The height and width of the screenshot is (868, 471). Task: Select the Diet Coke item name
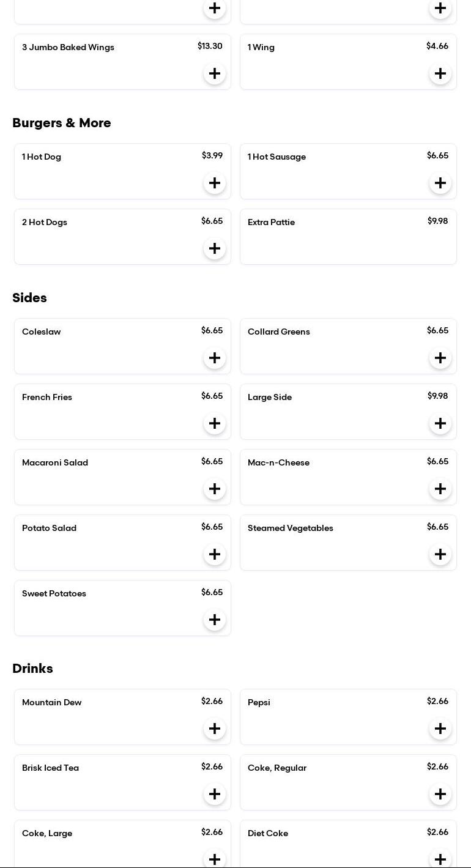(268, 833)
